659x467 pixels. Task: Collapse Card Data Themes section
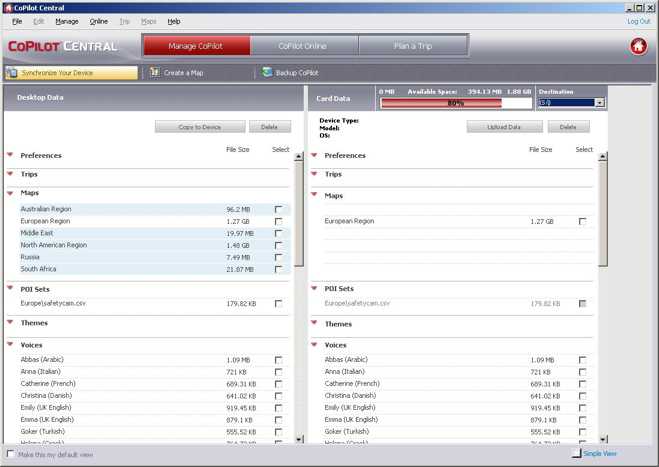pyautogui.click(x=314, y=323)
